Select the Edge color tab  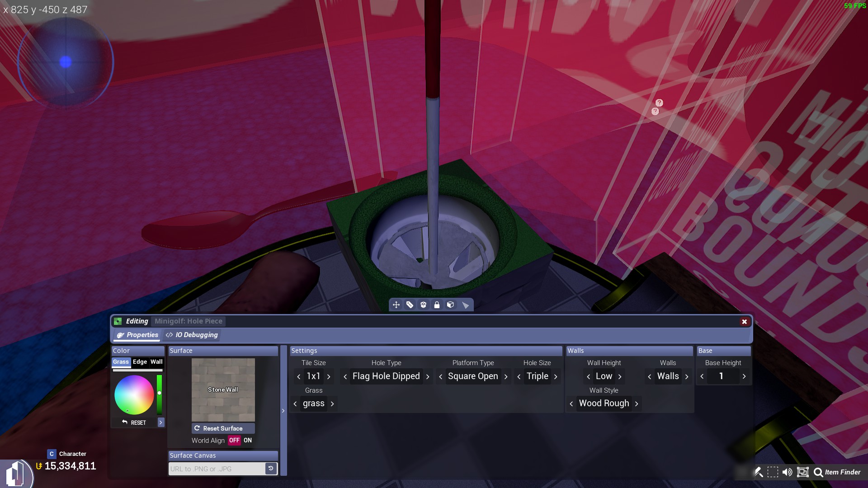(140, 362)
